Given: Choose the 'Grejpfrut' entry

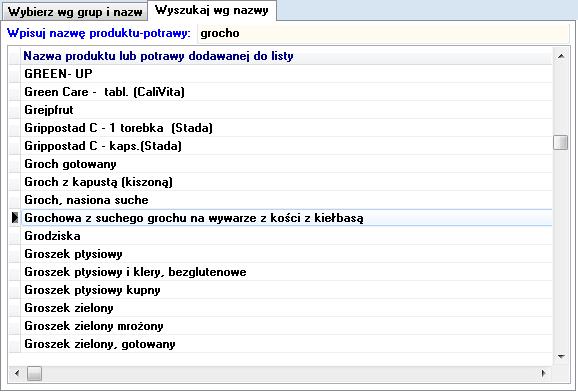Looking at the screenshot, I should [x=287, y=110].
